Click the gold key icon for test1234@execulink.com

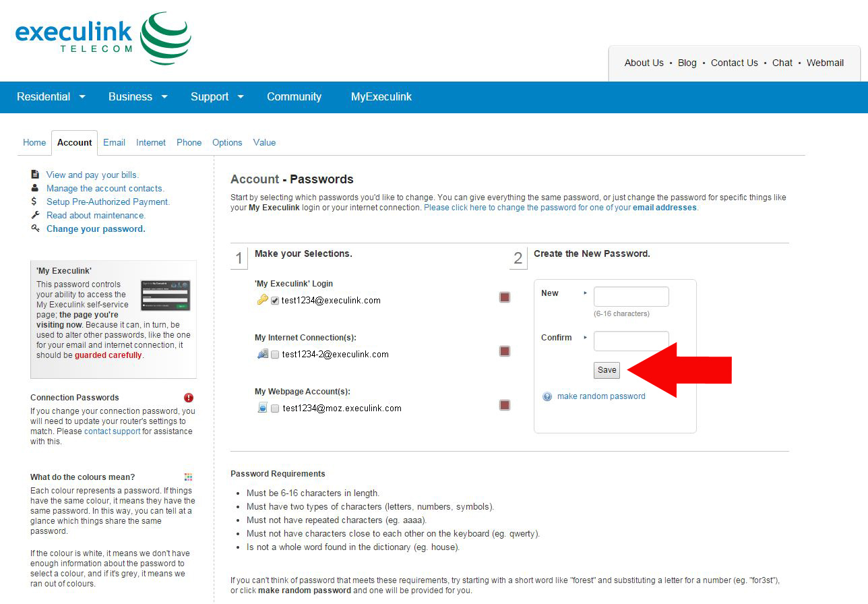pyautogui.click(x=263, y=300)
